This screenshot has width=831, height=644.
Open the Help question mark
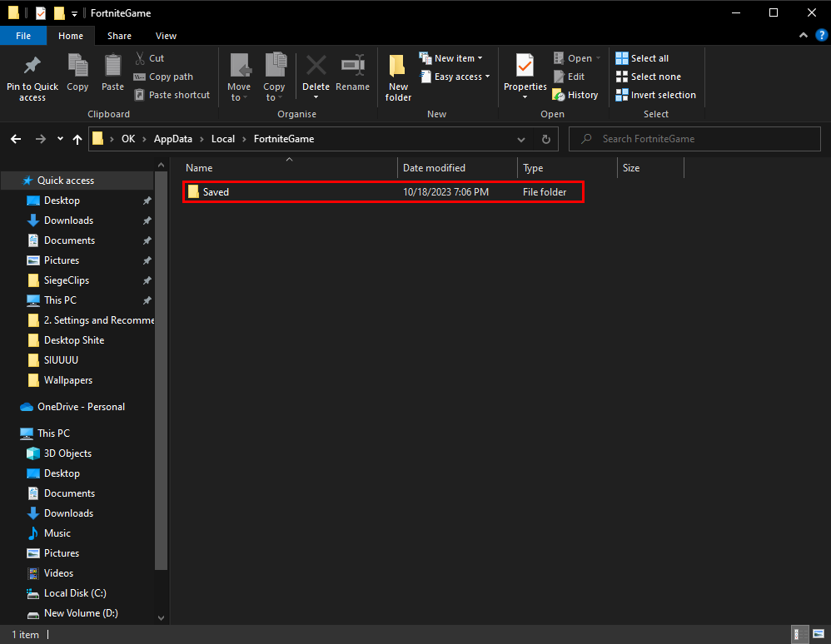[821, 36]
